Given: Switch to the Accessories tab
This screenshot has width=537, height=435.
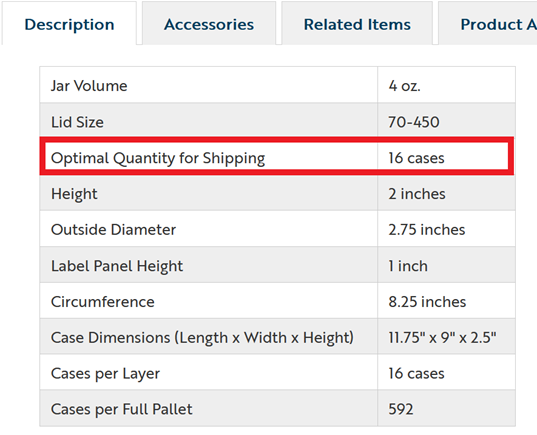Looking at the screenshot, I should pos(209,24).
